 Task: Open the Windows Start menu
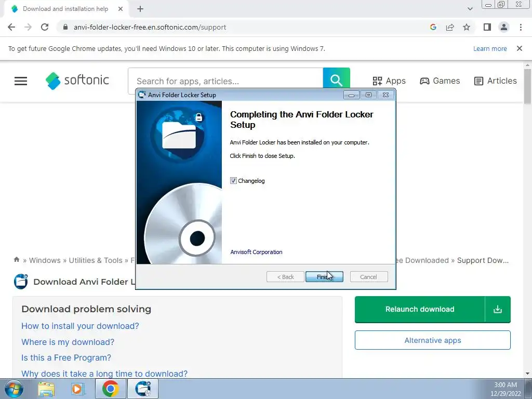[x=14, y=389]
